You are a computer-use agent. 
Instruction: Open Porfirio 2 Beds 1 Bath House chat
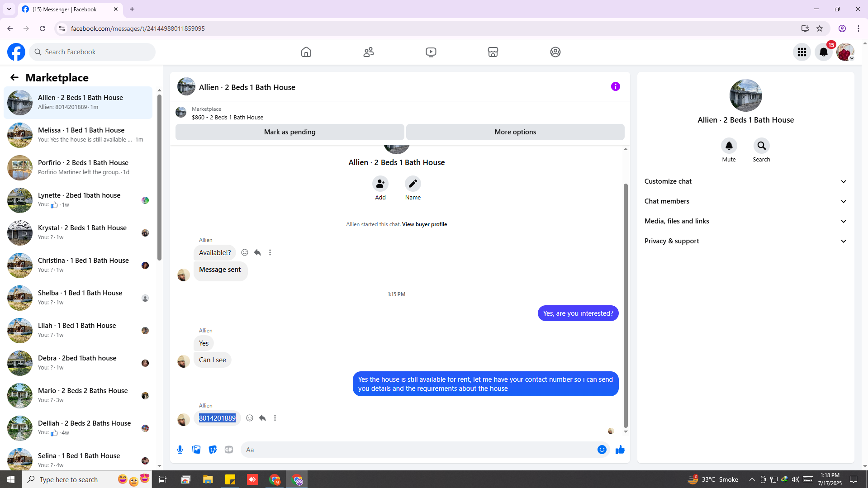[x=78, y=167]
